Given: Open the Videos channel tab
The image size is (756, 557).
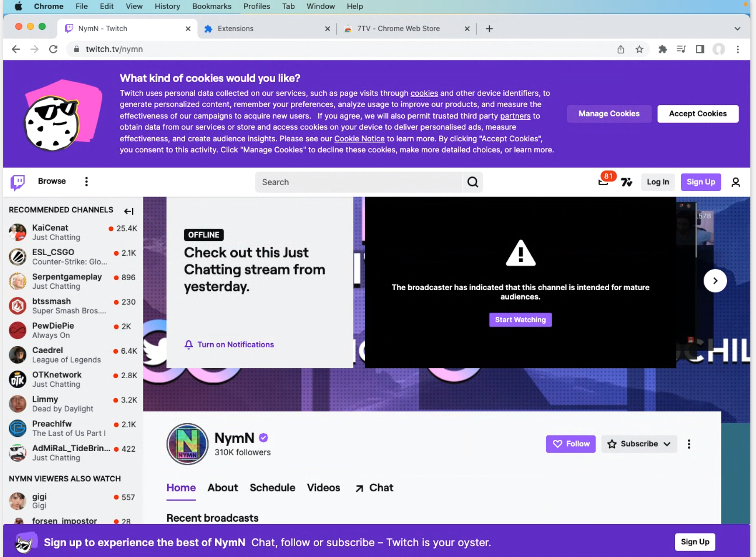Looking at the screenshot, I should coord(324,488).
